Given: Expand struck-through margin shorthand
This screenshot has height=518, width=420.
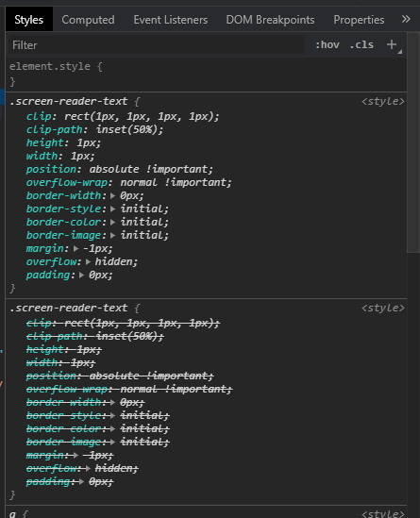Looking at the screenshot, I should (x=76, y=455).
